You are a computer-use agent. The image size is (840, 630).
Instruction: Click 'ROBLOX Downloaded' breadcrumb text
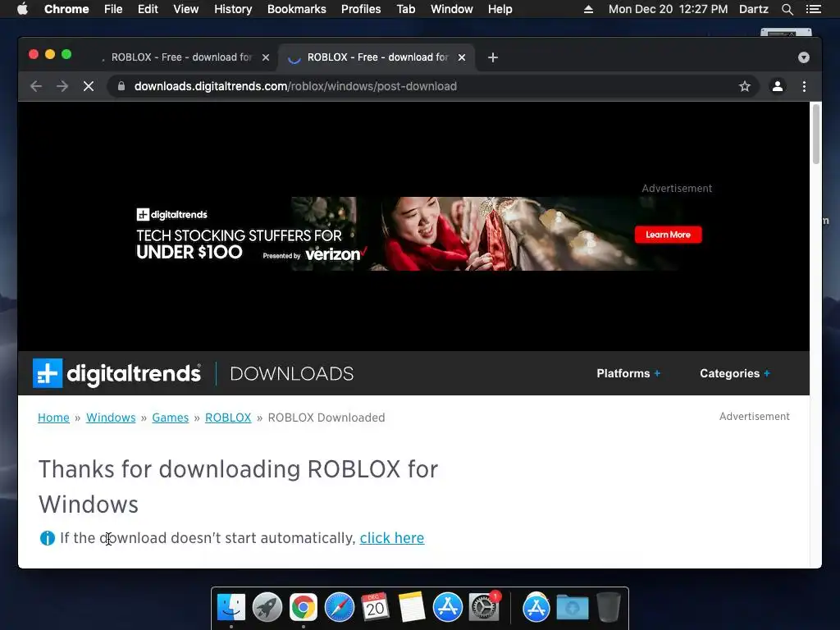(326, 418)
